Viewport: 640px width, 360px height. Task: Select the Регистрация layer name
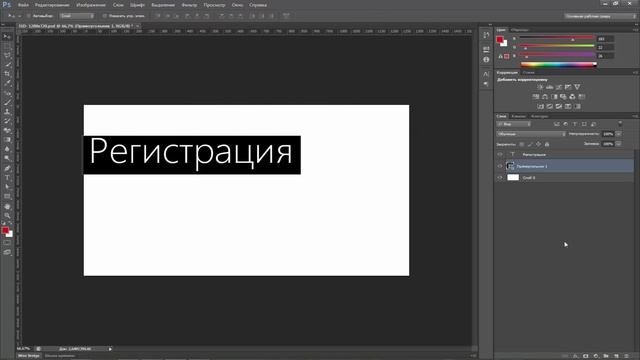pos(534,155)
